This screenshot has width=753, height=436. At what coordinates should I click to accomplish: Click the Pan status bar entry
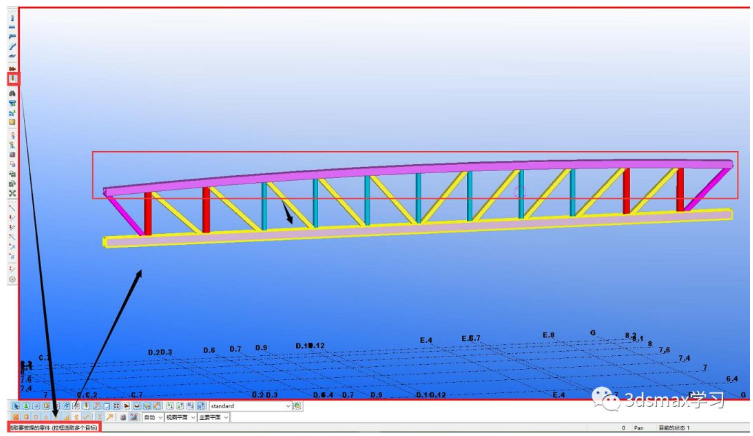[638, 427]
